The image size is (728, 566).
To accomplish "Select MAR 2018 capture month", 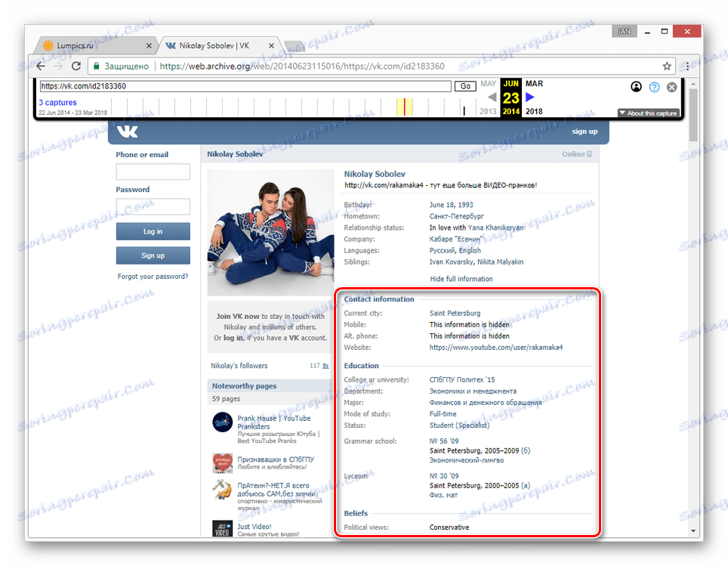I will (534, 84).
